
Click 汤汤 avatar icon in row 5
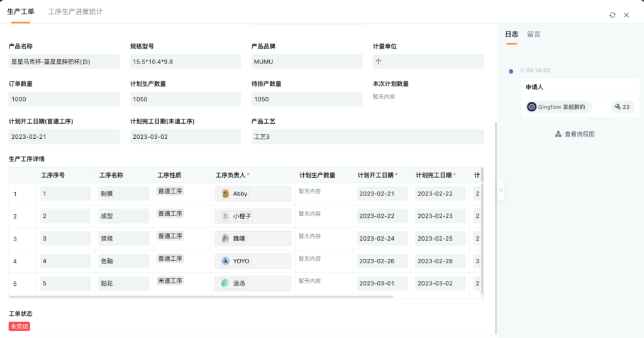click(x=225, y=283)
